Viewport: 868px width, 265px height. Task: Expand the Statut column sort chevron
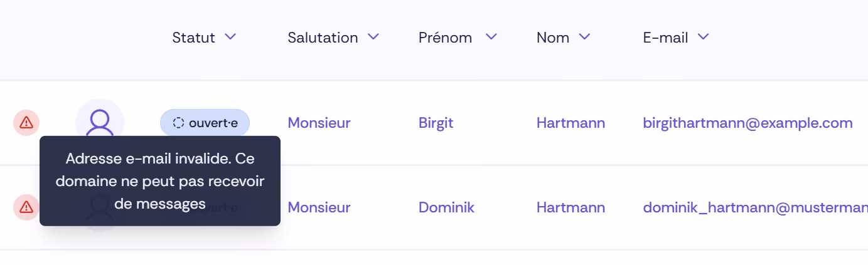(x=230, y=38)
